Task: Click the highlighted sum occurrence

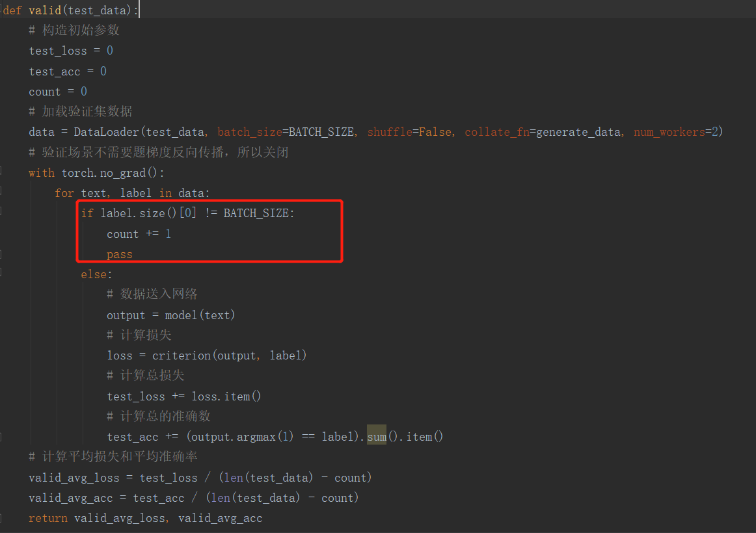Action: (377, 436)
